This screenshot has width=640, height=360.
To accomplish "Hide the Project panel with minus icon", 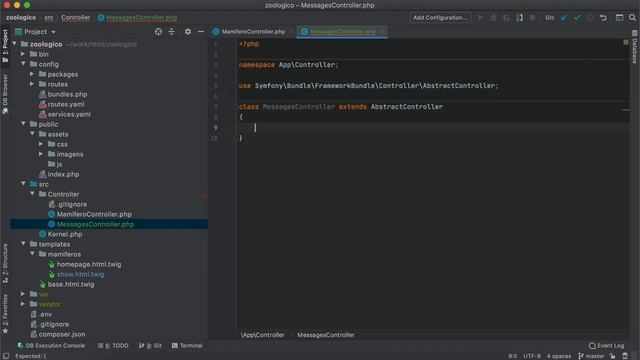I will pyautogui.click(x=201, y=31).
